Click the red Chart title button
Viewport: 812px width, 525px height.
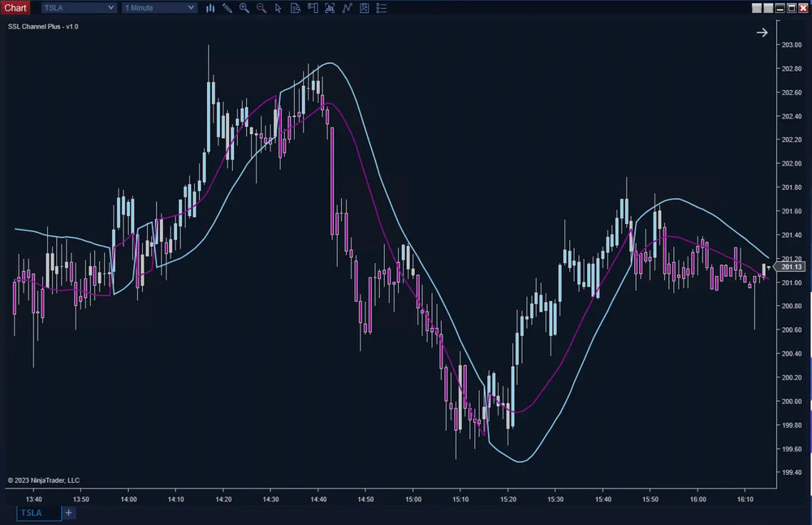click(x=15, y=8)
